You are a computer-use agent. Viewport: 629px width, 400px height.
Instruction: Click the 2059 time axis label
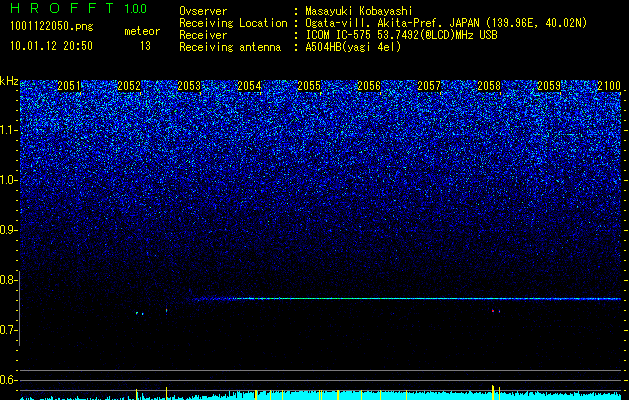click(x=549, y=86)
